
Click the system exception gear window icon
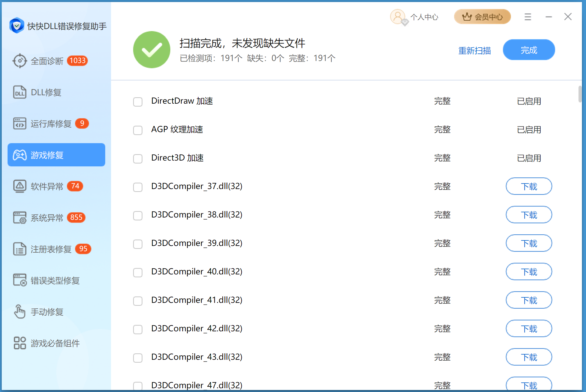coord(19,217)
